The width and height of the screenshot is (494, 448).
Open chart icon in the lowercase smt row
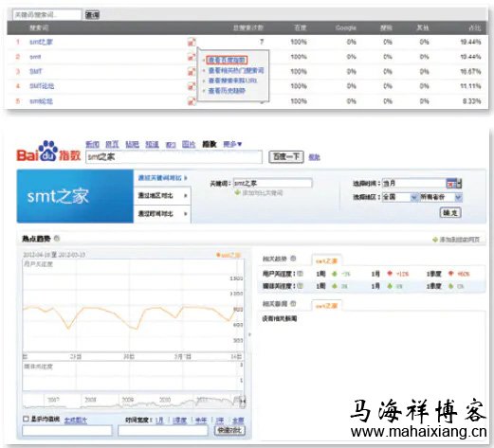(192, 57)
